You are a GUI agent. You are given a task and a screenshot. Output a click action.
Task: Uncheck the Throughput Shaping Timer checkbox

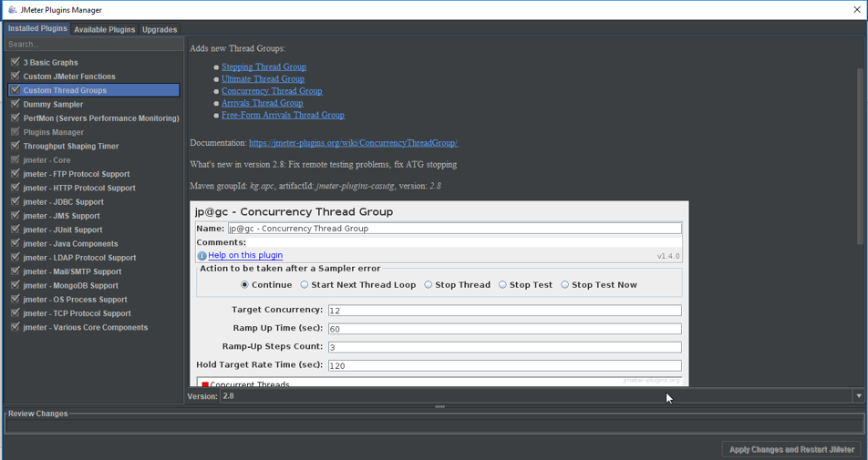tap(15, 146)
